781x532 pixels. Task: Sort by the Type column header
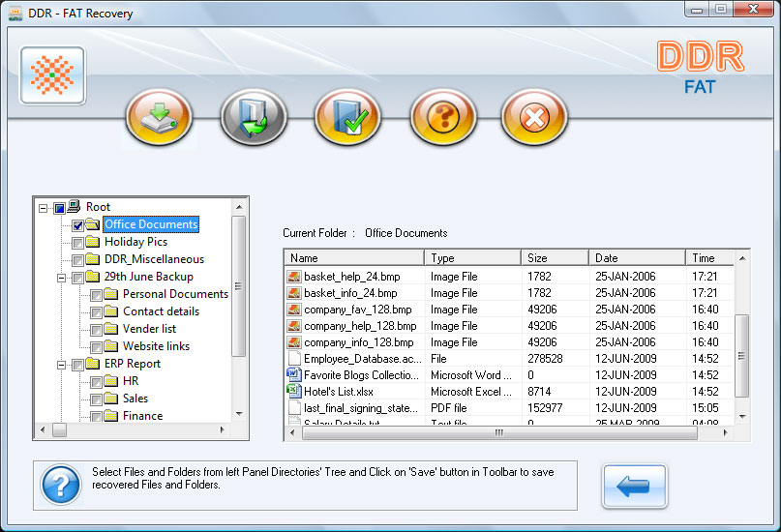pos(472,258)
